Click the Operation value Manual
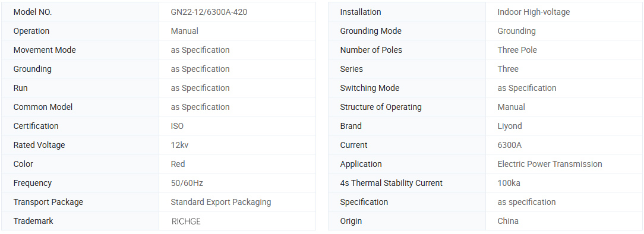Image resolution: width=644 pixels, height=234 pixels. point(184,31)
